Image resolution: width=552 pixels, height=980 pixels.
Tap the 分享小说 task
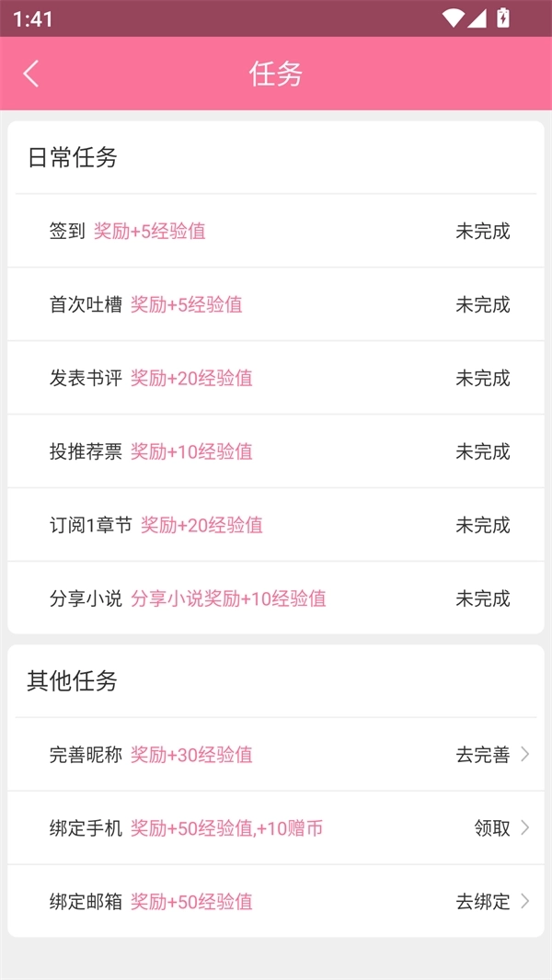coord(86,598)
